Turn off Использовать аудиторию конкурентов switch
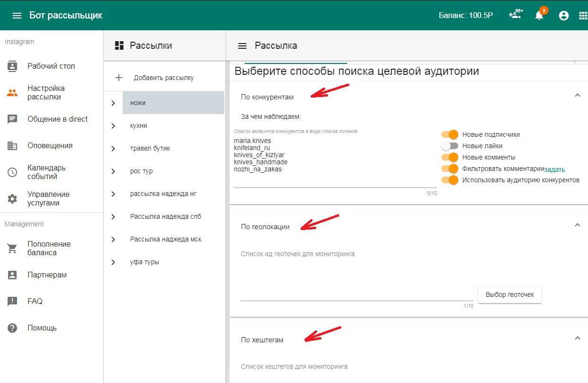 [450, 180]
